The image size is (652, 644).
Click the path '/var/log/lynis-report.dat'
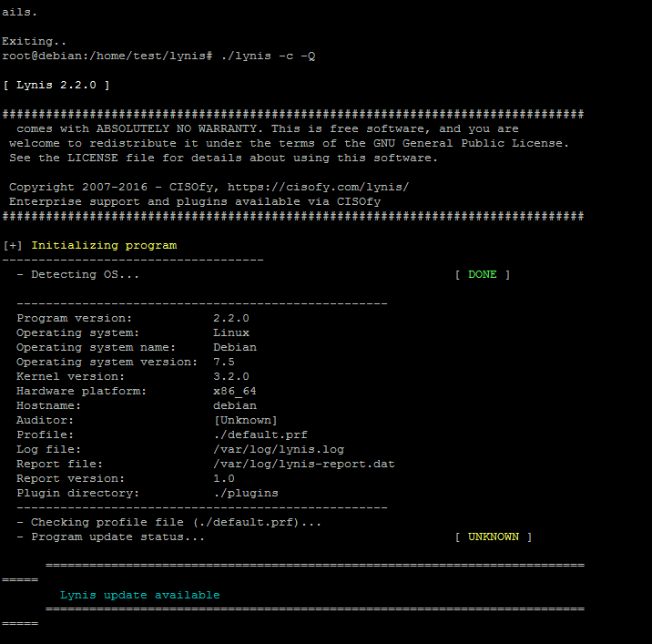pos(304,464)
